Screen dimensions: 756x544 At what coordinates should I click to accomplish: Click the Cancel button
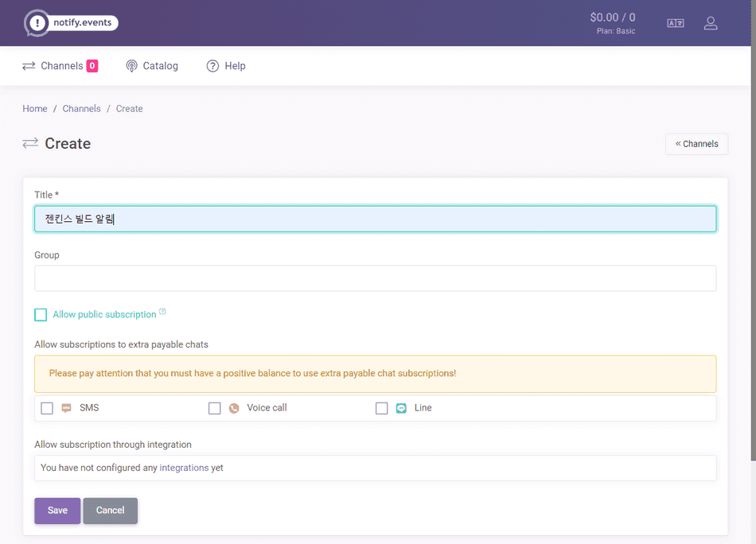pos(111,511)
